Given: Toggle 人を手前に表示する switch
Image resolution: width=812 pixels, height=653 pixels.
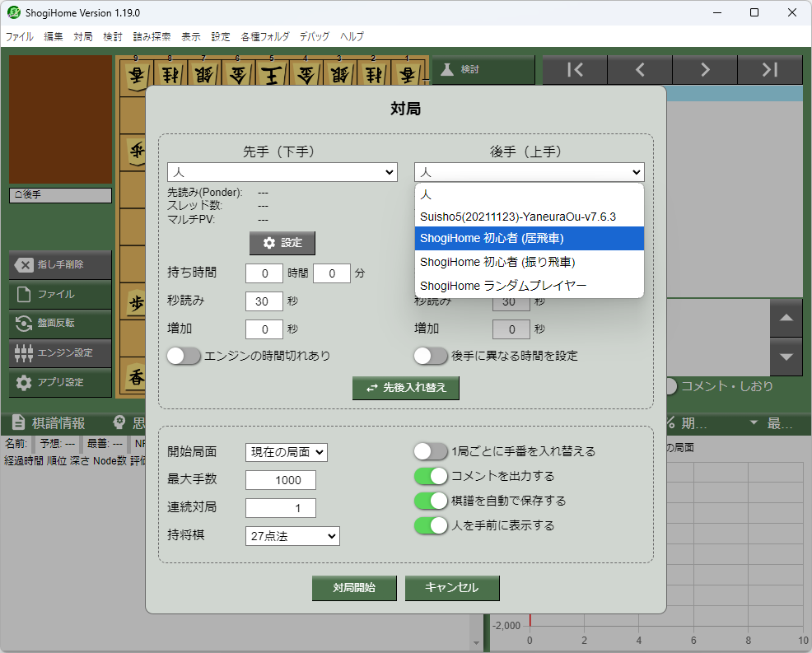Looking at the screenshot, I should [431, 525].
